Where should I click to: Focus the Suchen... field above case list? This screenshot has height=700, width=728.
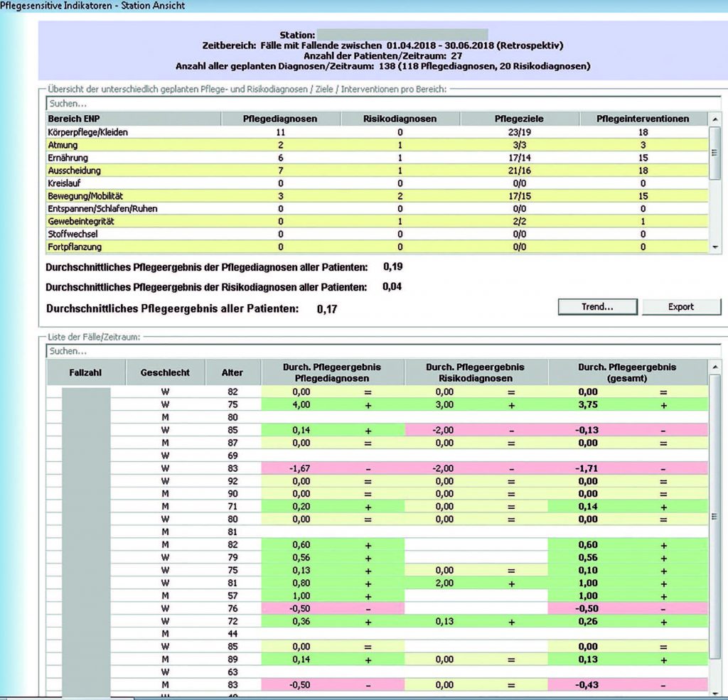383,351
